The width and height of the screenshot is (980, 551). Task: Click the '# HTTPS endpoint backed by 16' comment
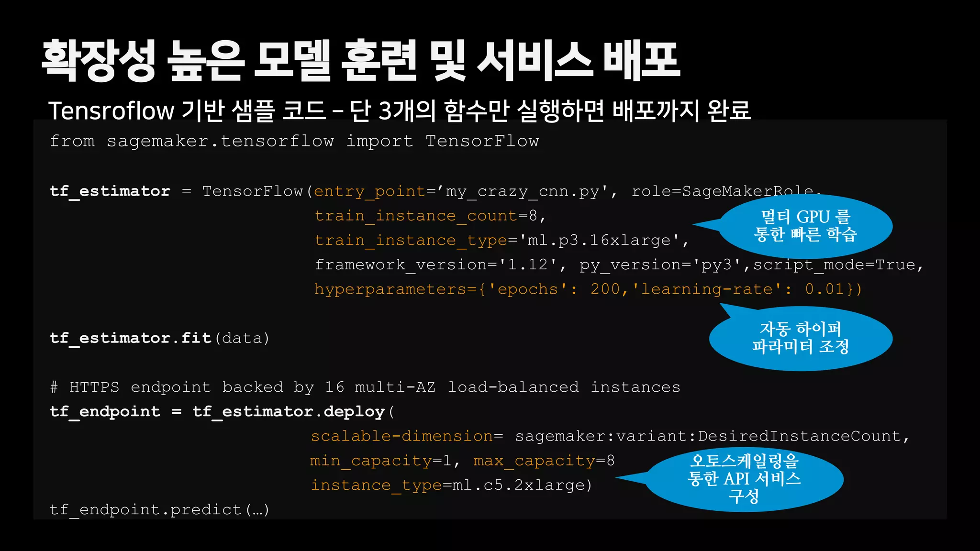365,387
